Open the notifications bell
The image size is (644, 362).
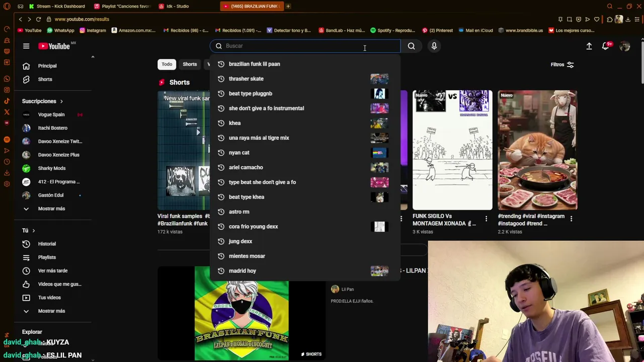pyautogui.click(x=606, y=46)
